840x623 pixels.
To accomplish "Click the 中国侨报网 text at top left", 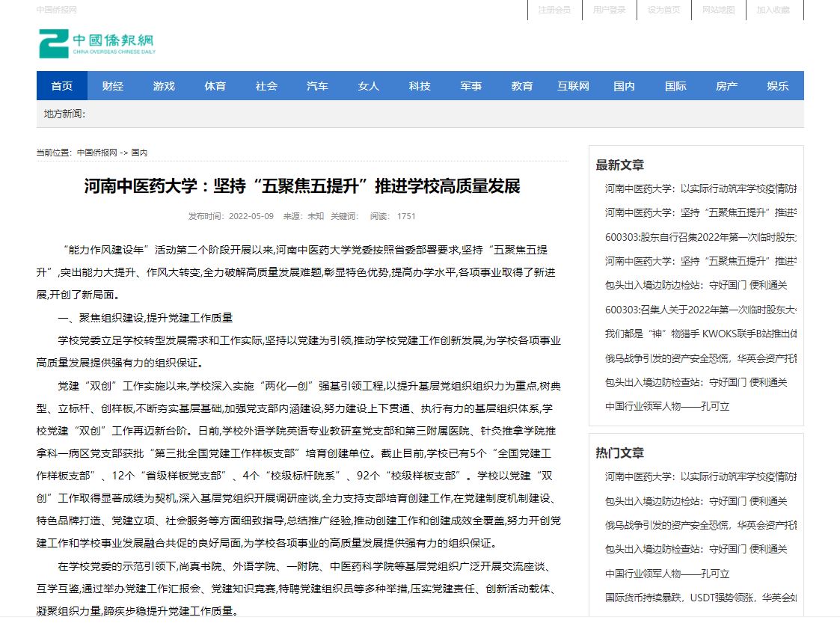I will pyautogui.click(x=57, y=10).
